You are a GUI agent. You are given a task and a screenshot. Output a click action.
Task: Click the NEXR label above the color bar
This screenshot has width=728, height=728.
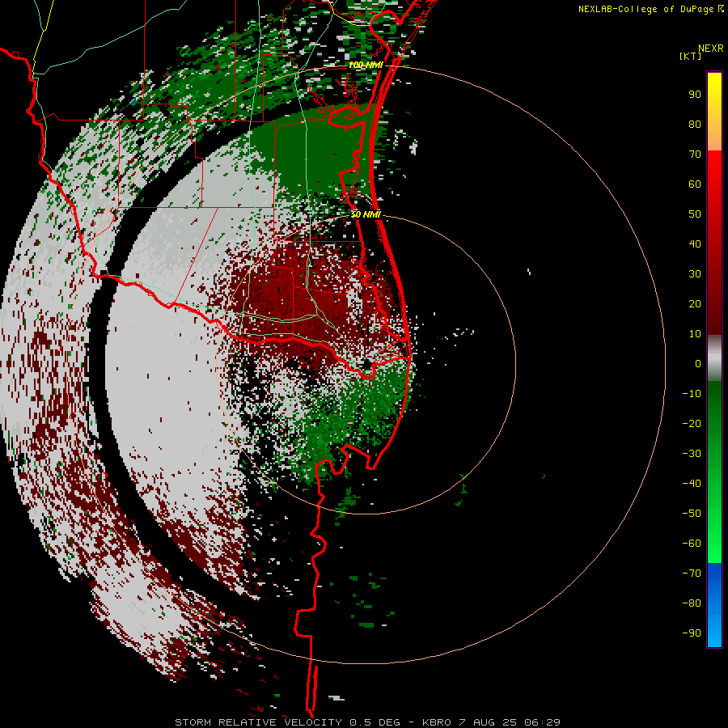710,49
